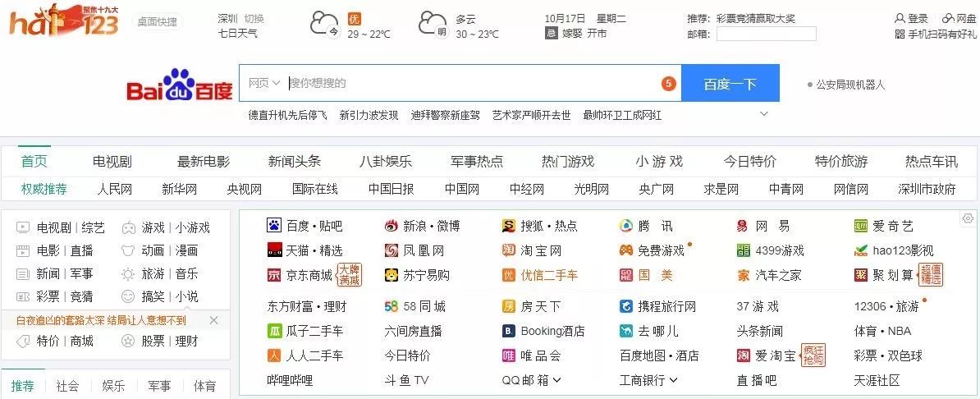Open 淘宝网 icon link
Image resolution: width=980 pixels, height=399 pixels.
[509, 250]
